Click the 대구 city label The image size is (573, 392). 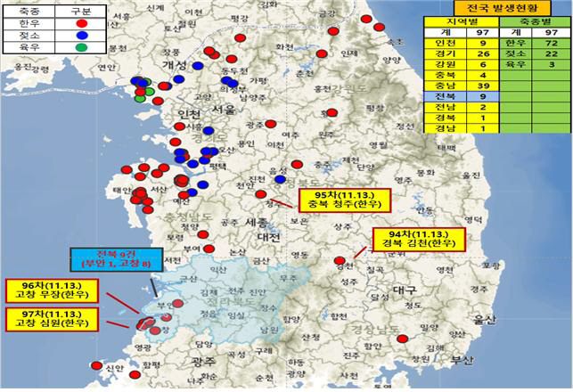[405, 290]
